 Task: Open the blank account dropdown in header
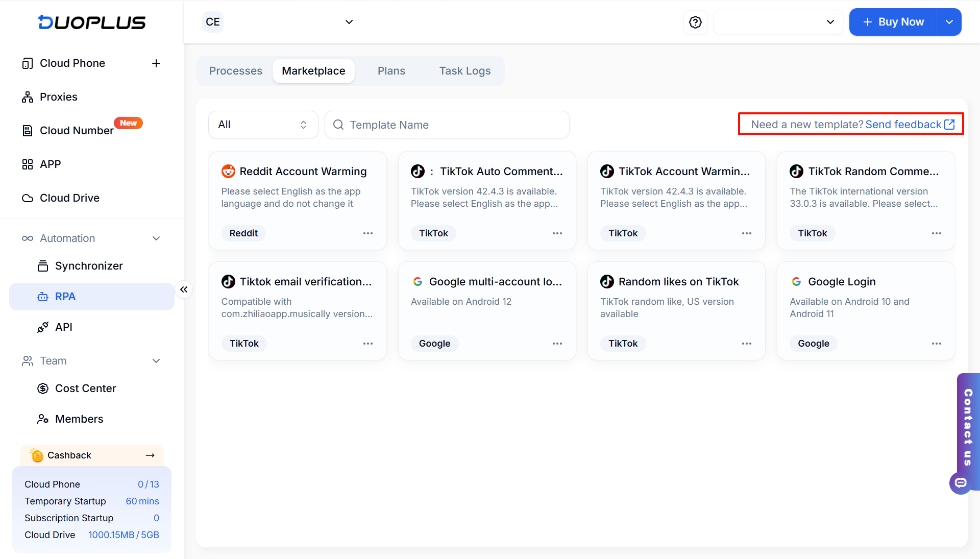coord(778,22)
